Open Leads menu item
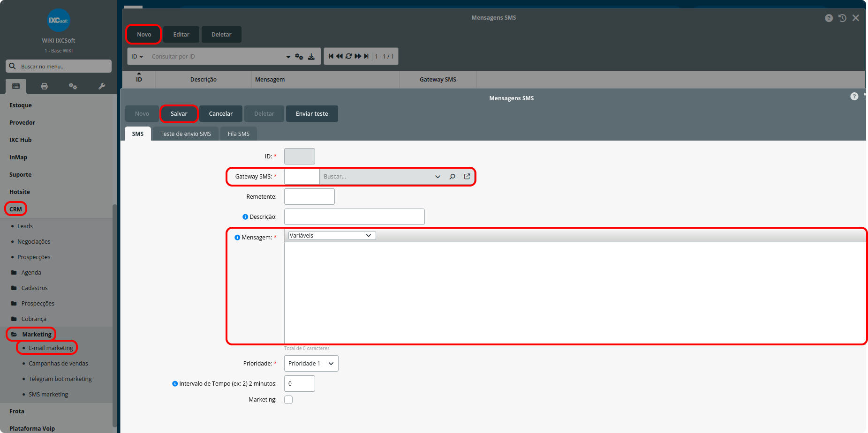Screen dimensions: 868x433 [x=25, y=226]
